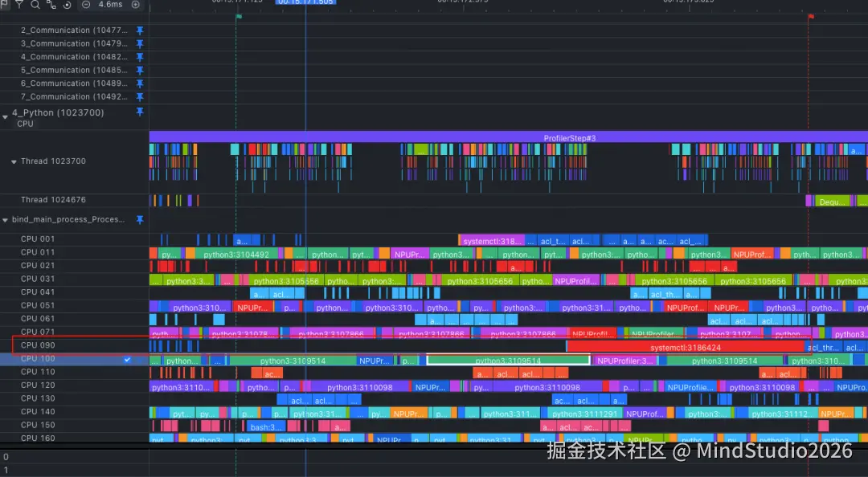Select the CPU 140 row label
The image size is (868, 477).
point(38,412)
